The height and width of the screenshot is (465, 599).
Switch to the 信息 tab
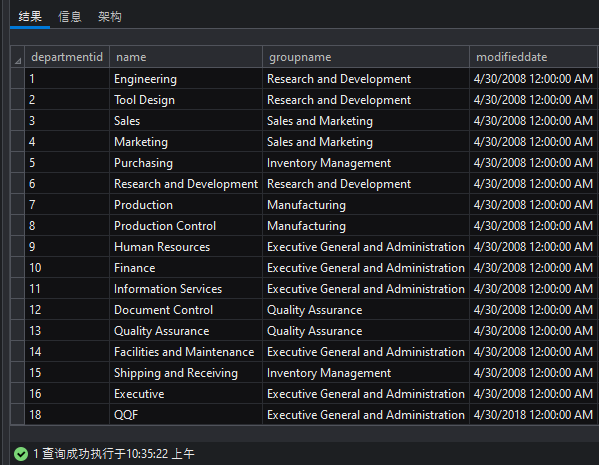pyautogui.click(x=70, y=16)
